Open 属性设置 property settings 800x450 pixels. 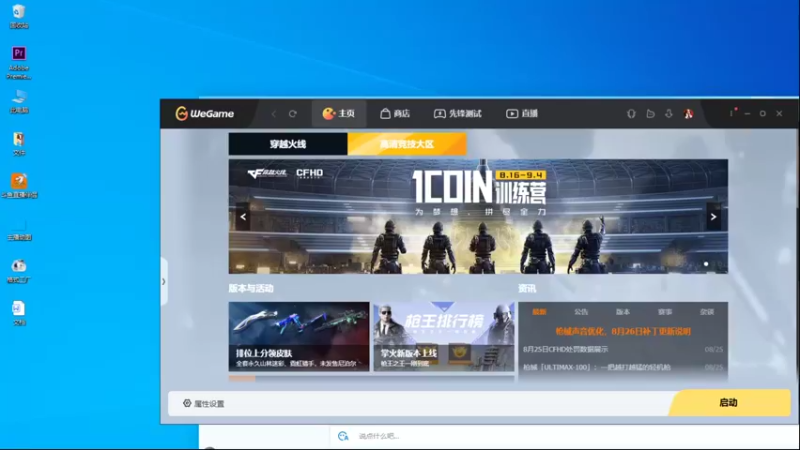[x=204, y=404]
